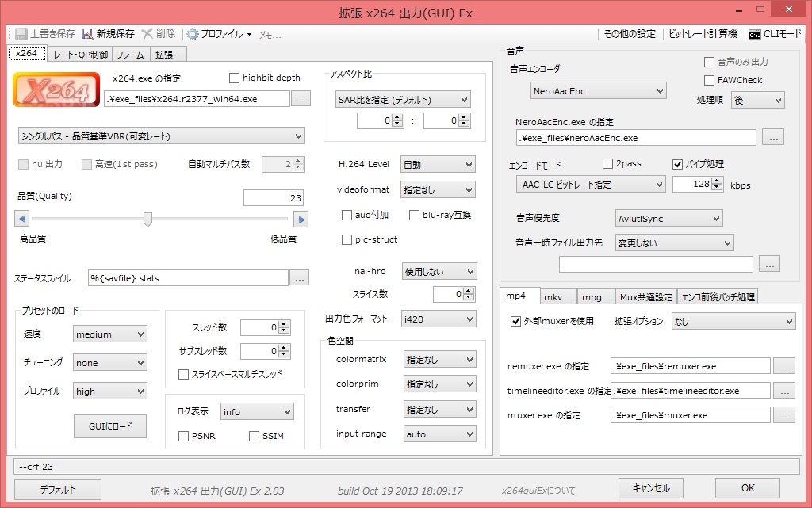The height and width of the screenshot is (508, 812).
Task: Uncheck the パイプ処理 checkbox
Action: pyautogui.click(x=677, y=164)
